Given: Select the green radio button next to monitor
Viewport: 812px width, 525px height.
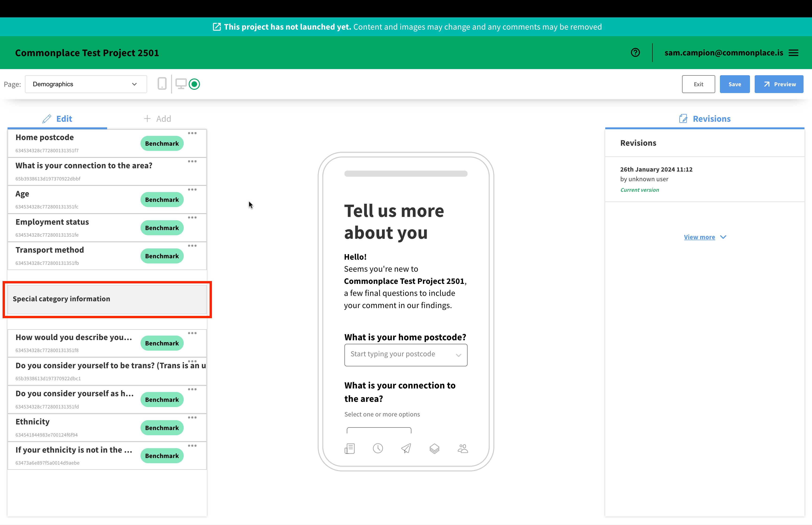Looking at the screenshot, I should coord(194,84).
